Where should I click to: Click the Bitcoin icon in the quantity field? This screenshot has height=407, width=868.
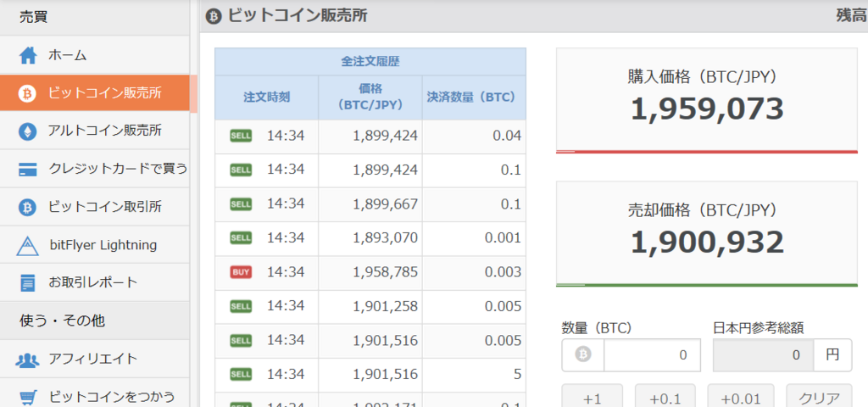click(583, 355)
